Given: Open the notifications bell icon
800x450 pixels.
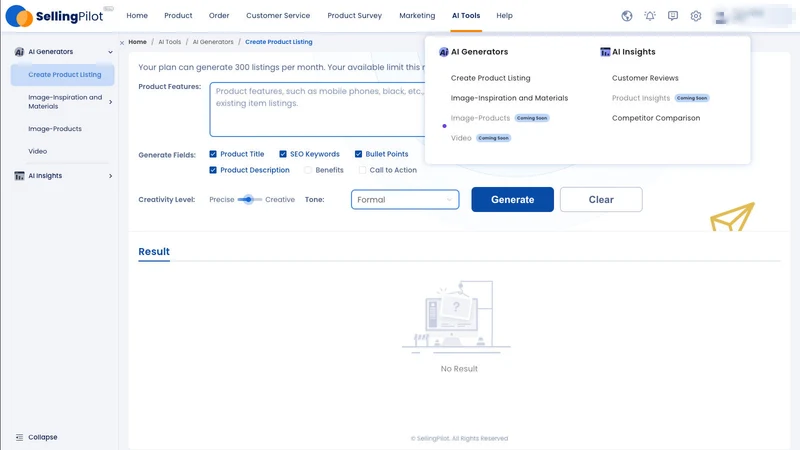Looking at the screenshot, I should click(x=649, y=16).
